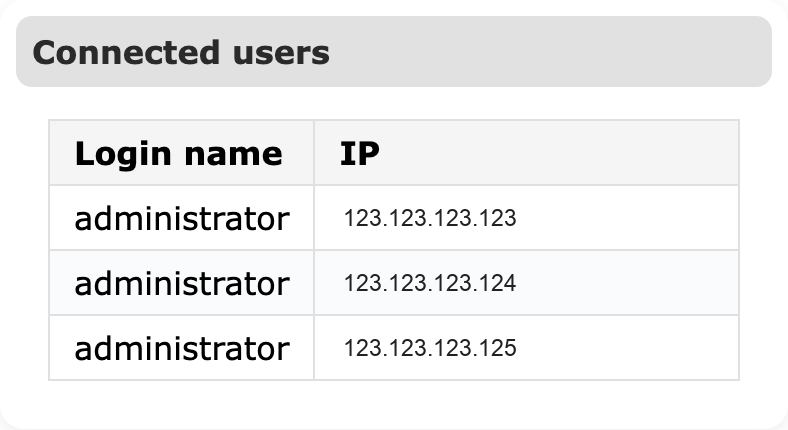Click the IP address 123.123.123.125

pos(430,348)
